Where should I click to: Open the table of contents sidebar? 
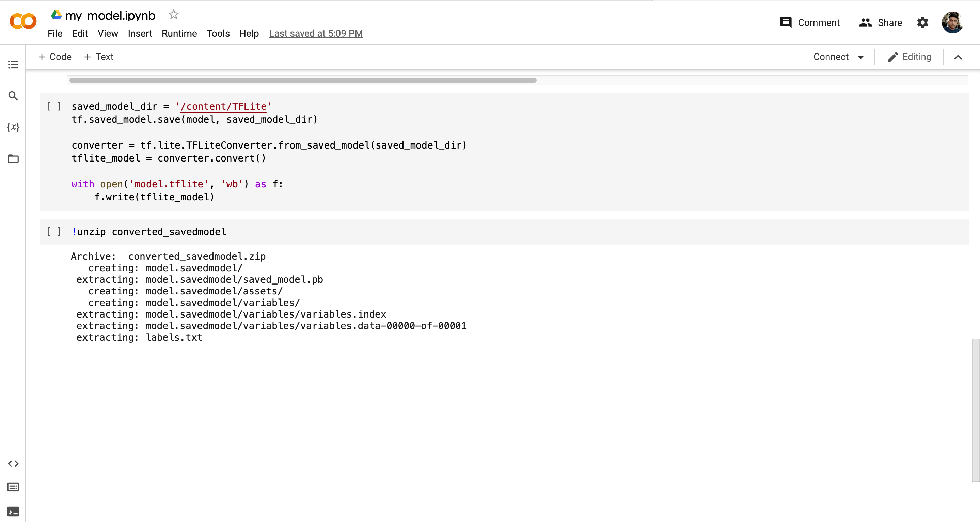pos(13,65)
